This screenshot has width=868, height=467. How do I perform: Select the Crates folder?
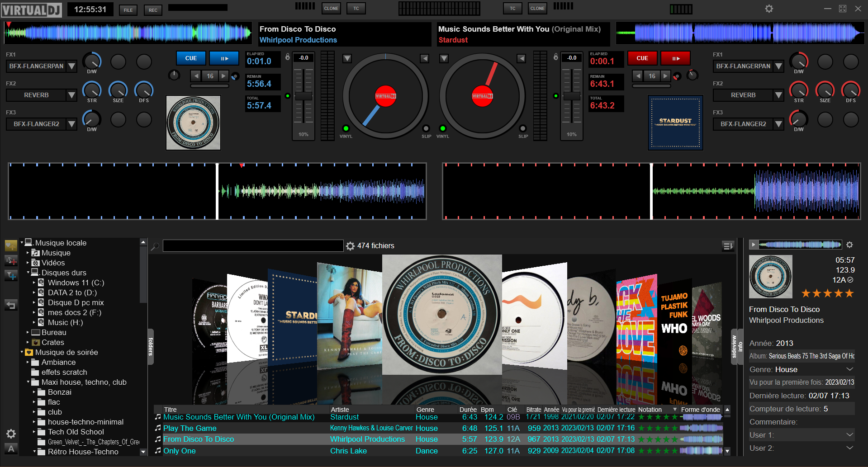[x=52, y=342]
